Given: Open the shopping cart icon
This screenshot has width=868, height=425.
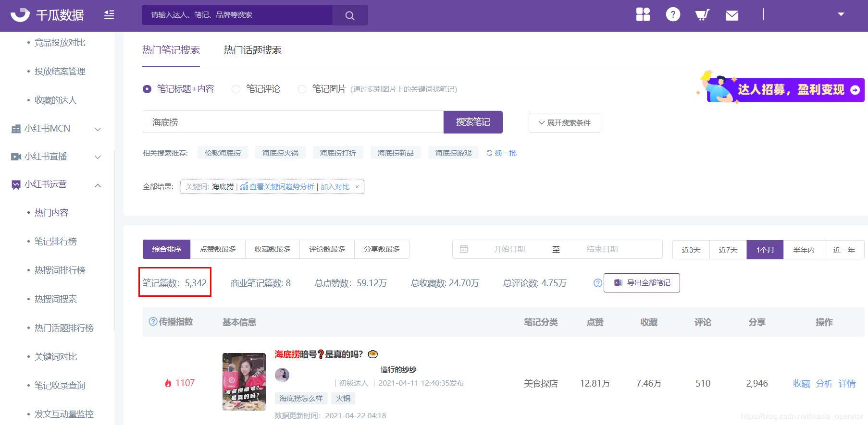Looking at the screenshot, I should tap(702, 15).
